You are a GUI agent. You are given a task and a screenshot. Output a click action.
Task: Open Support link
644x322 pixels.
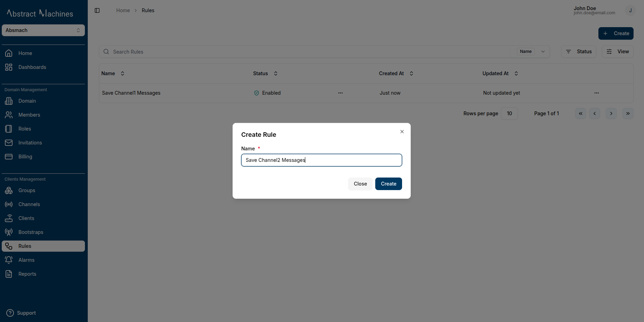click(x=22, y=313)
